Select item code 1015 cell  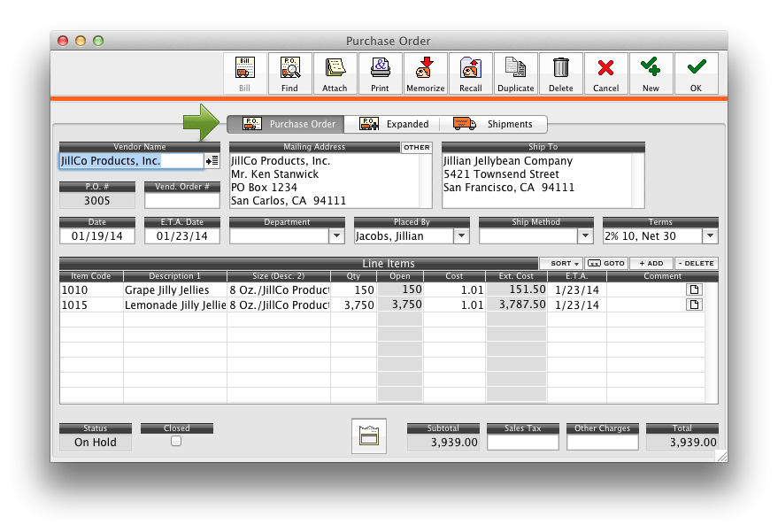pyautogui.click(x=91, y=305)
